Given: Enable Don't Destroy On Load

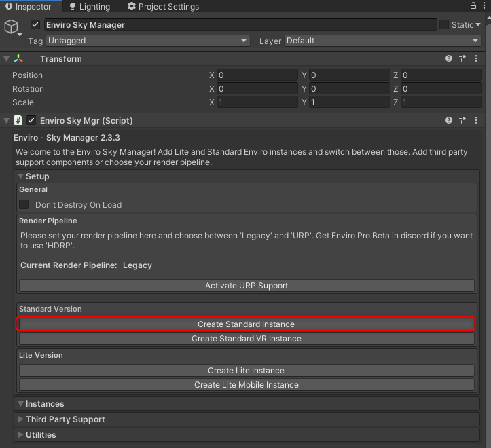Looking at the screenshot, I should 24,204.
